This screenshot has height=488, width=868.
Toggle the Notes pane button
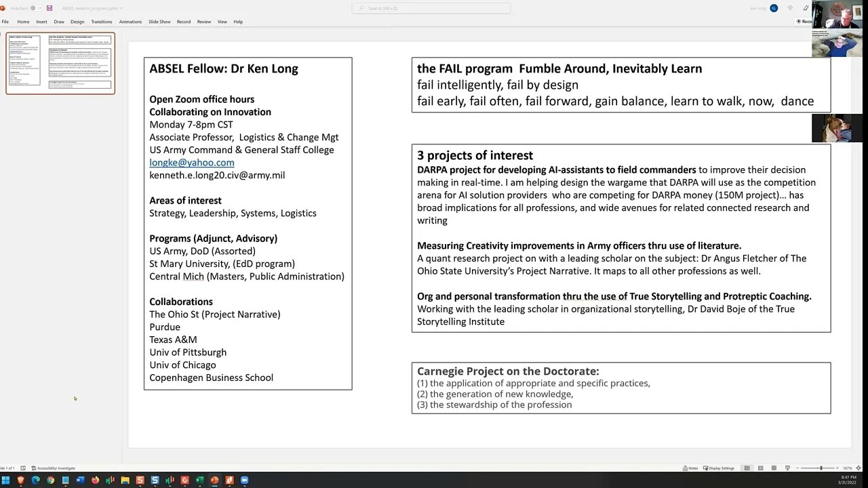690,468
